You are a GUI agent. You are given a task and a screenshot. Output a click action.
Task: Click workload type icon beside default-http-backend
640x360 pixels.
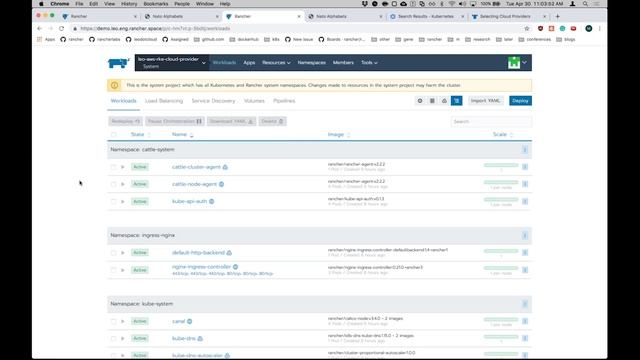click(x=229, y=253)
